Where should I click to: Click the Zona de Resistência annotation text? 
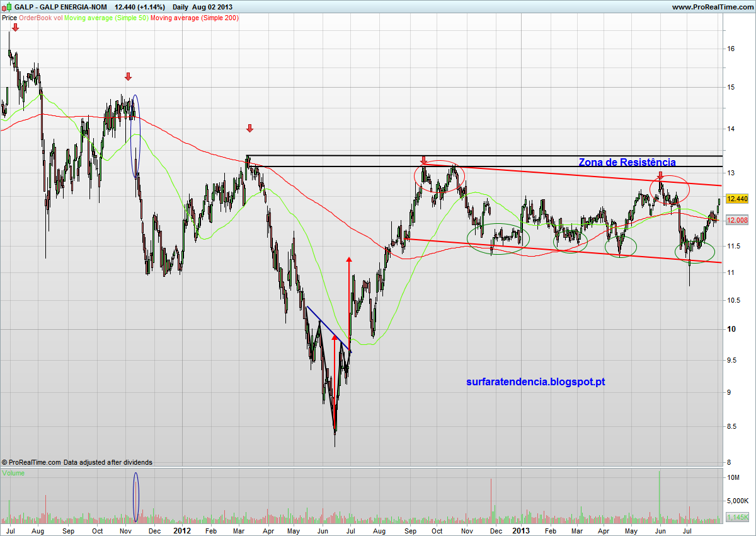(x=627, y=162)
